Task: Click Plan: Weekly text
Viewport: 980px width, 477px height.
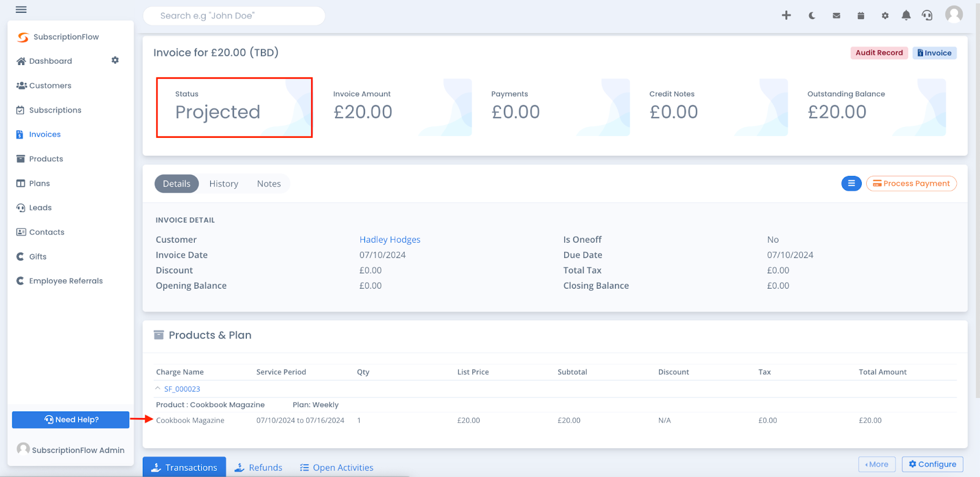Action: pos(315,405)
